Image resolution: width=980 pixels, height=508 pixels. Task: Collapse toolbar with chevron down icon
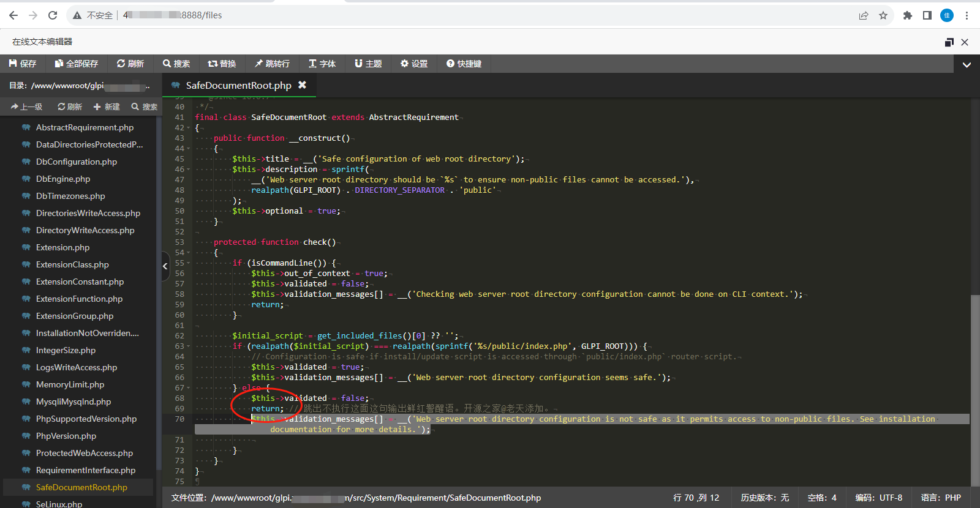[x=967, y=64]
